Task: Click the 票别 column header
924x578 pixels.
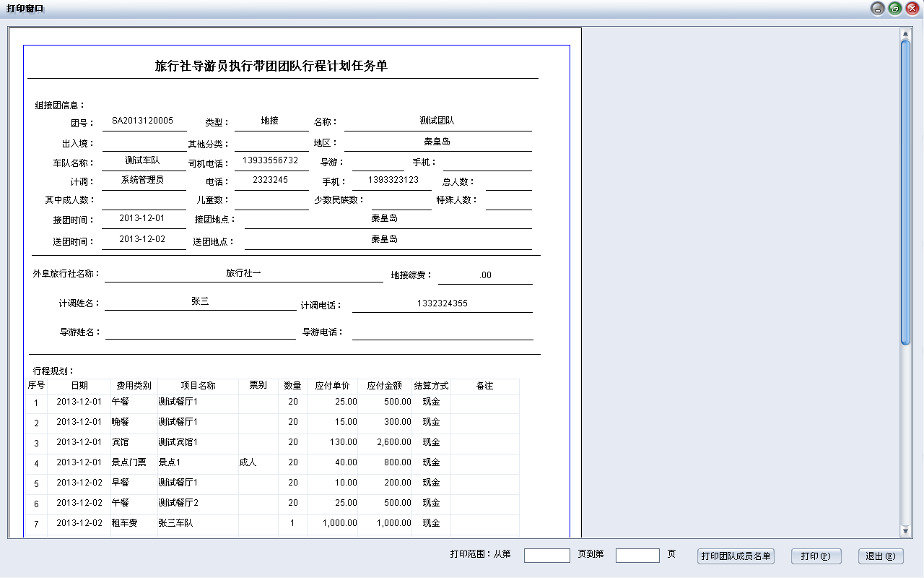Action: pyautogui.click(x=258, y=386)
